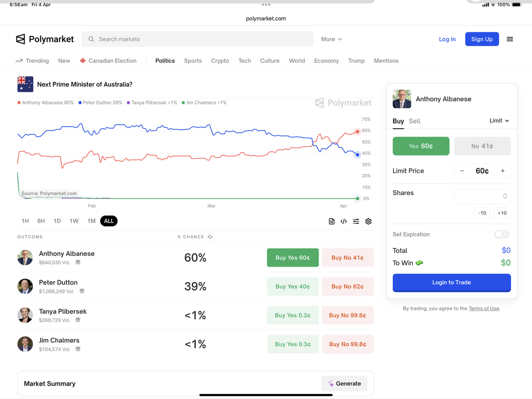The height and width of the screenshot is (399, 532).
Task: Toggle Anthony Albanese series in chart legend
Action: (x=45, y=103)
